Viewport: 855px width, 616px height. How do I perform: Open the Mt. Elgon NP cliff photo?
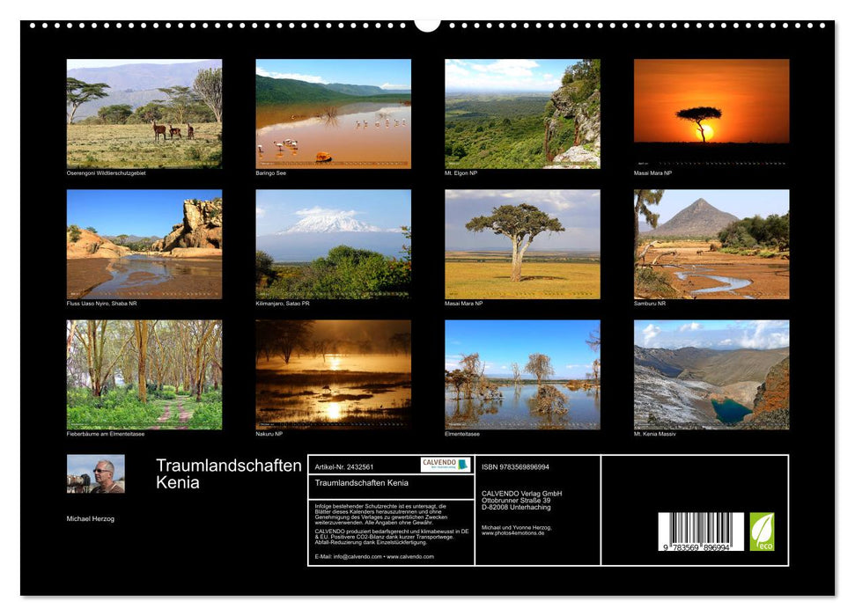(522, 114)
